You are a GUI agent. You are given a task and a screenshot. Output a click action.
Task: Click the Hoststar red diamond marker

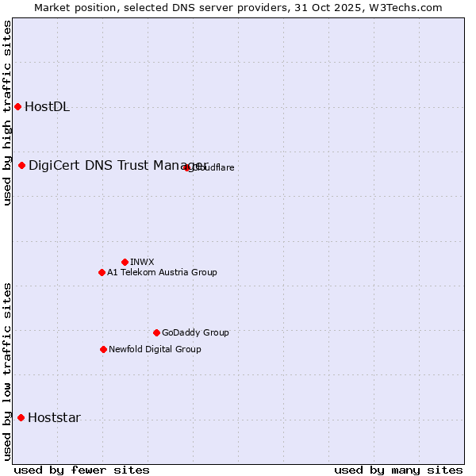point(21,417)
